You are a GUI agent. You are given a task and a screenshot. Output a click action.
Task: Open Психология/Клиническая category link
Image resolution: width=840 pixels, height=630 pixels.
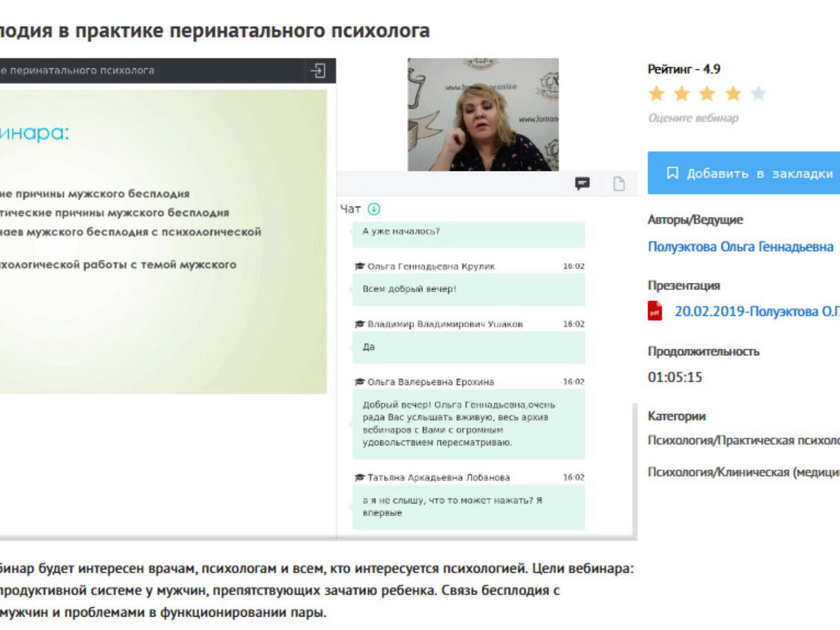[743, 472]
